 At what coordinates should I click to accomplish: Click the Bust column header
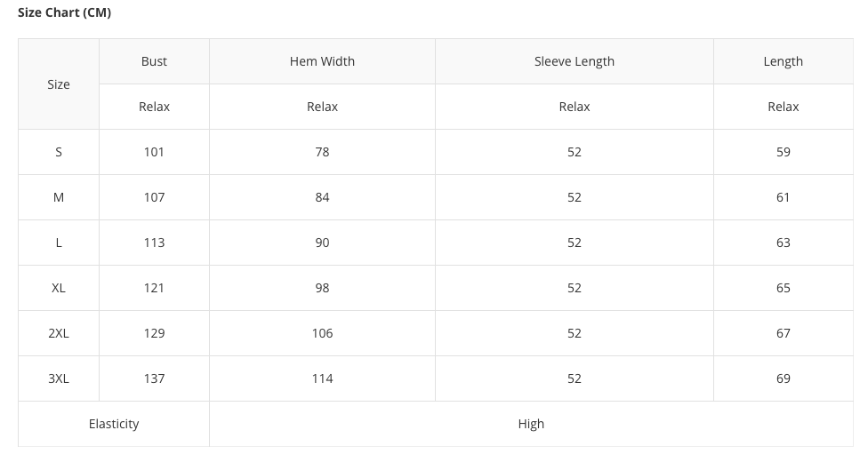154,61
